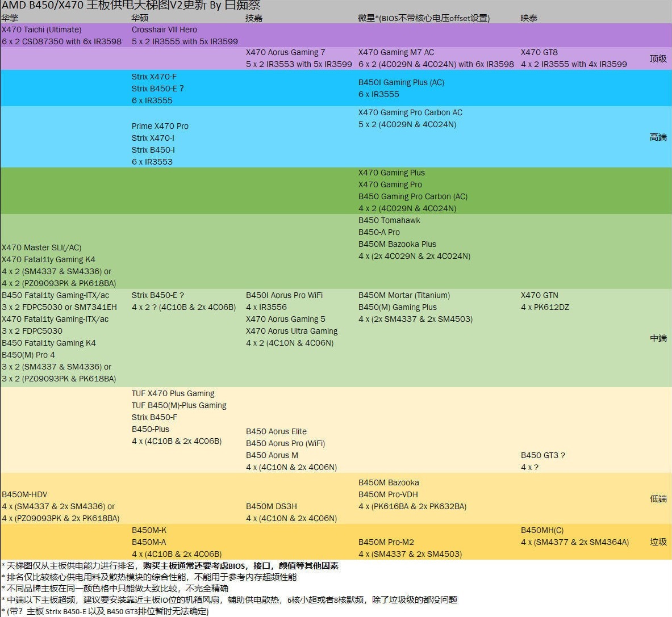
Task: Click the '低端' tier label
Action: click(x=658, y=499)
